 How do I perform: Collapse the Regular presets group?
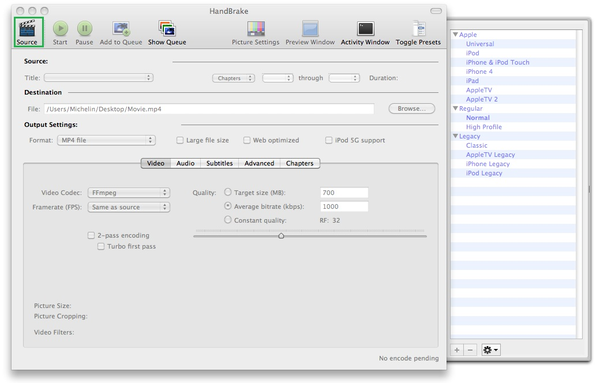pyautogui.click(x=455, y=108)
